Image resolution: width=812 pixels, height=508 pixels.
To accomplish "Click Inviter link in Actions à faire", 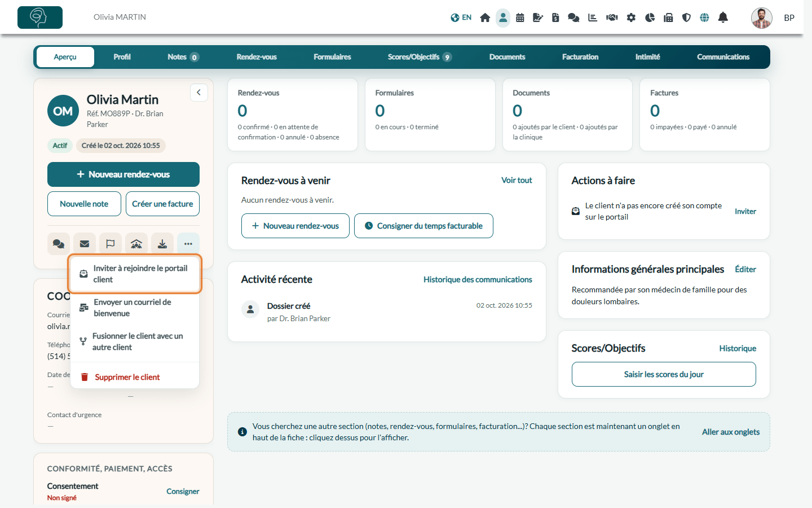I will [745, 211].
